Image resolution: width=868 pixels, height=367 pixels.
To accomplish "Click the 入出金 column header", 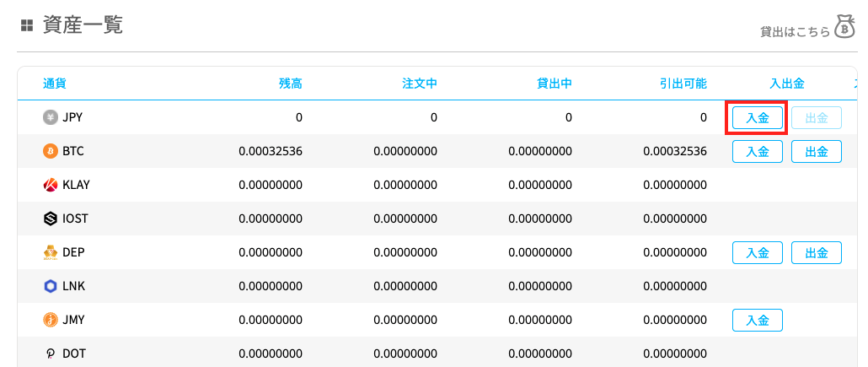I will [787, 84].
